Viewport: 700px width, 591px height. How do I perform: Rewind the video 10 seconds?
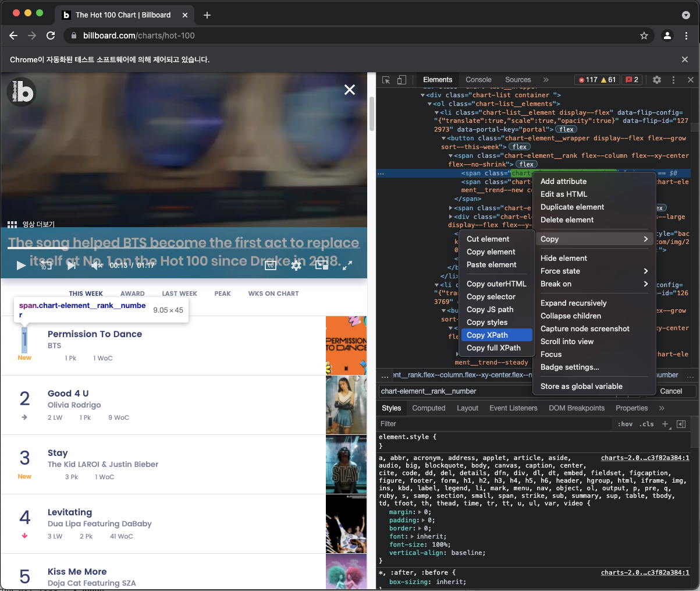point(46,266)
